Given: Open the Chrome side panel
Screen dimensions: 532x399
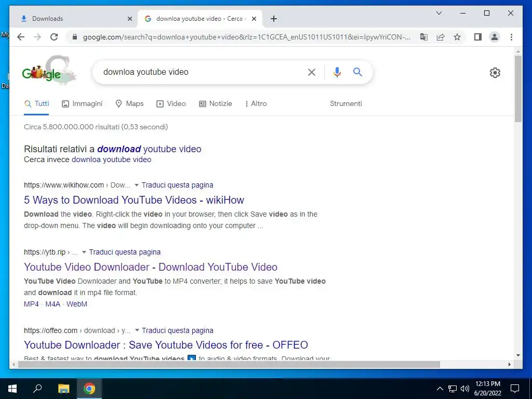Looking at the screenshot, I should tap(478, 37).
